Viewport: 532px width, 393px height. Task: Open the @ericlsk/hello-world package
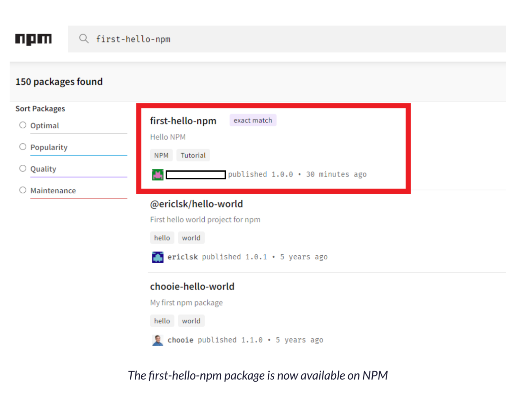[x=196, y=204]
